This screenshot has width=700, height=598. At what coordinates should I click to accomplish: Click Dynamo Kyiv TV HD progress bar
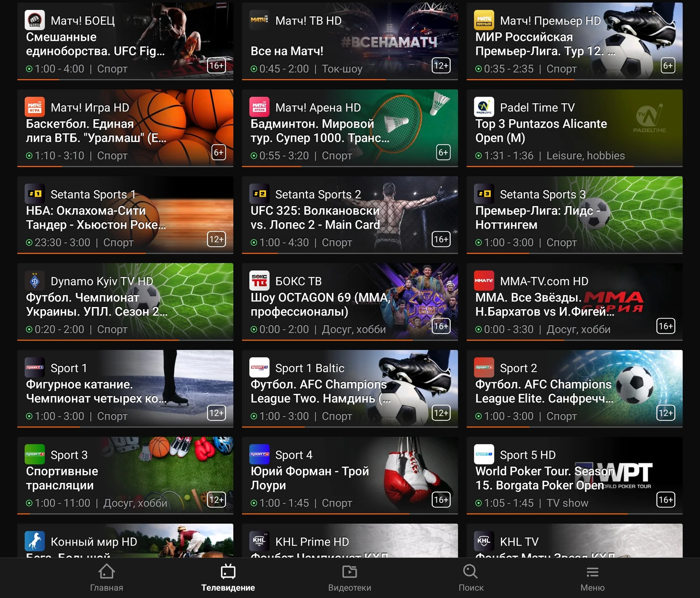pos(125,339)
